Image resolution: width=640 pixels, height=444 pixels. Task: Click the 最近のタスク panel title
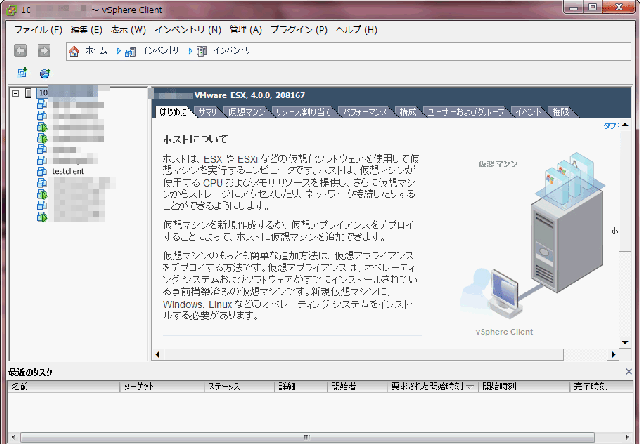coord(31,372)
